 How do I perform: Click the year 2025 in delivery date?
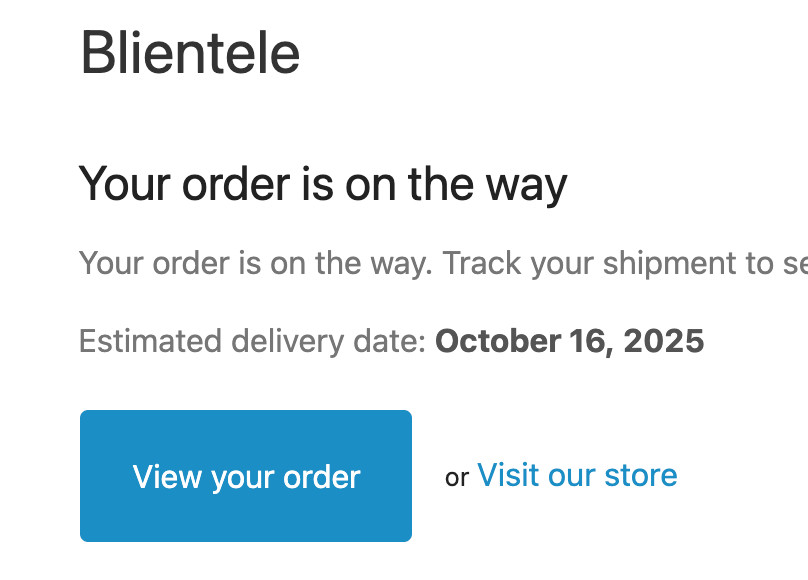[664, 341]
